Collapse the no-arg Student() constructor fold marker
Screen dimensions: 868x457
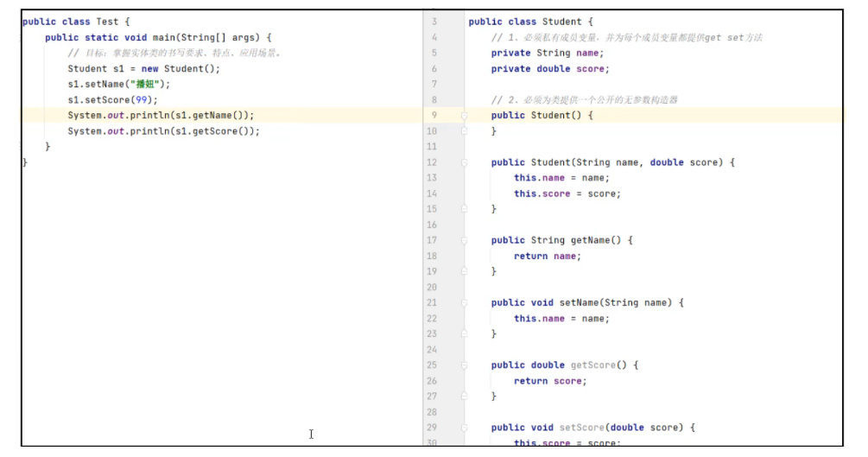(464, 115)
